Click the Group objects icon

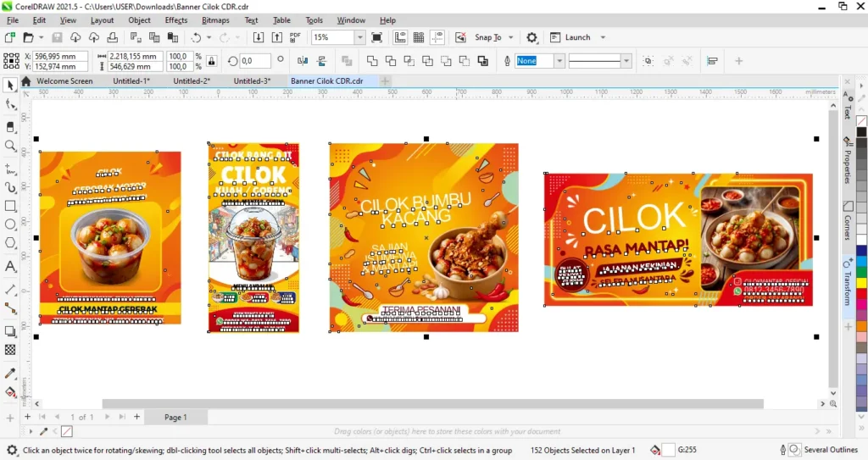[648, 61]
